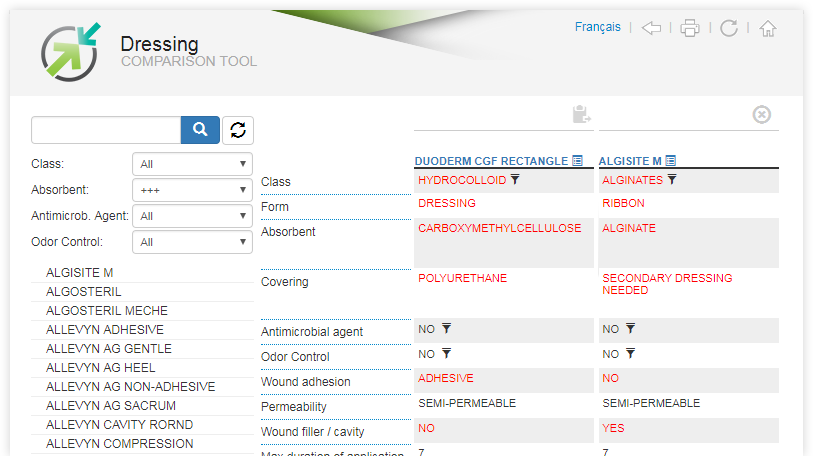Open details icon next to ALGISITE M header
This screenshot has width=813, height=456.
[670, 161]
